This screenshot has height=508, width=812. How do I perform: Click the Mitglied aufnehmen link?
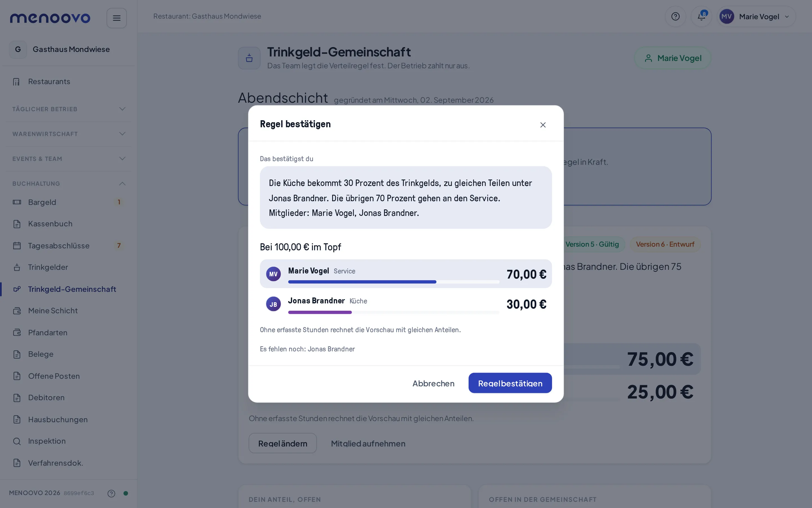pos(368,443)
